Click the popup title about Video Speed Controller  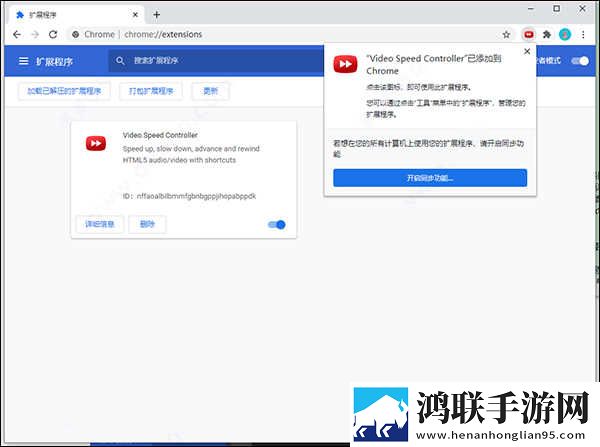click(x=434, y=65)
